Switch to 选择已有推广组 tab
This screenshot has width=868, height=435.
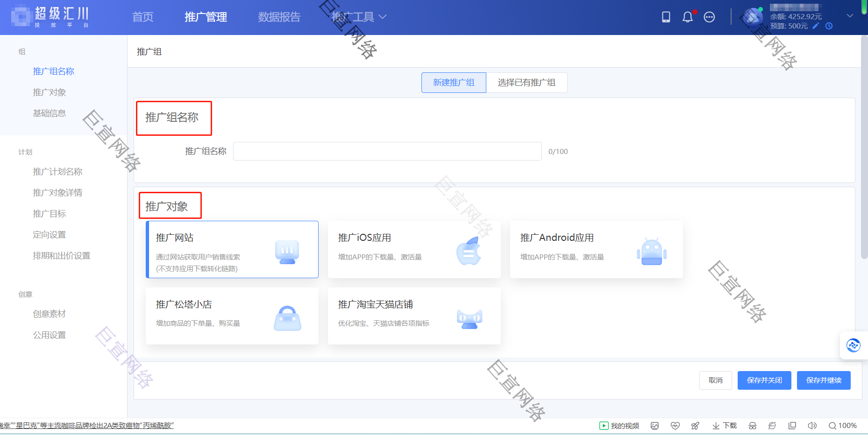(526, 83)
